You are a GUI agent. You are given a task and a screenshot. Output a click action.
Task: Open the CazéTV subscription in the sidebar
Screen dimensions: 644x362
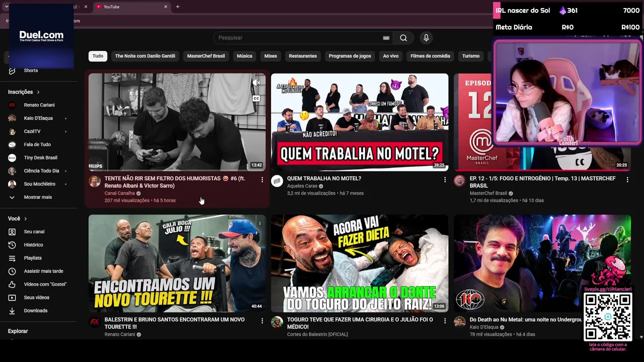point(38,131)
